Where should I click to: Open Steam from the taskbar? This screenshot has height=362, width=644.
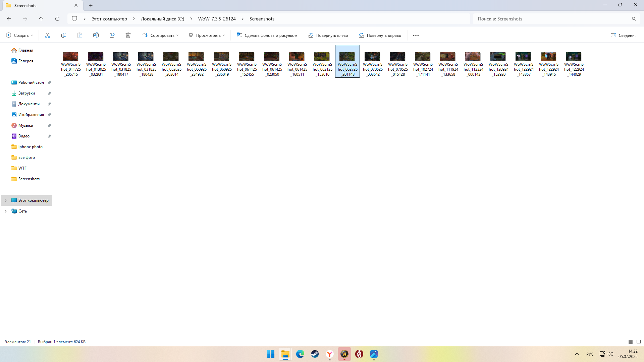click(x=315, y=354)
